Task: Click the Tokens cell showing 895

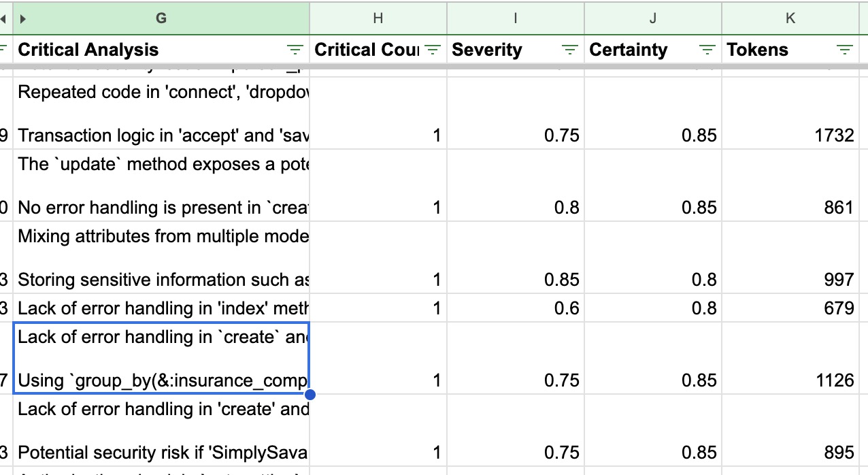Action: coord(790,452)
